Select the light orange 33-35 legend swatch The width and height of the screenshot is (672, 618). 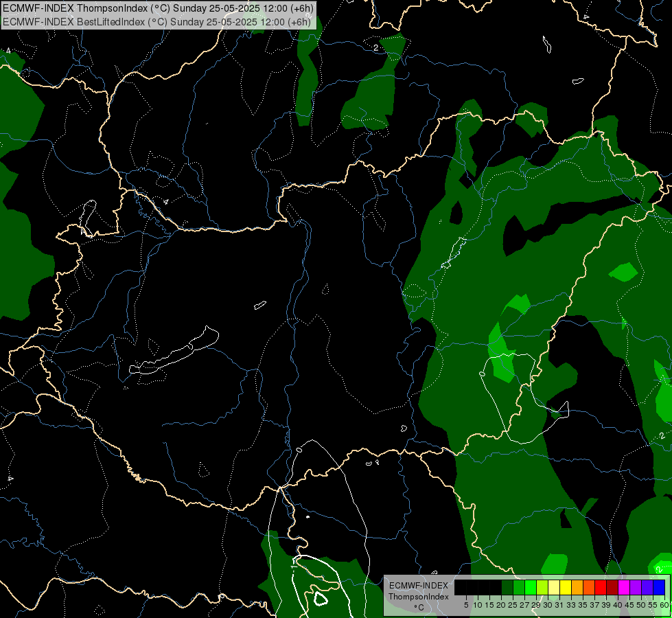pos(577,587)
